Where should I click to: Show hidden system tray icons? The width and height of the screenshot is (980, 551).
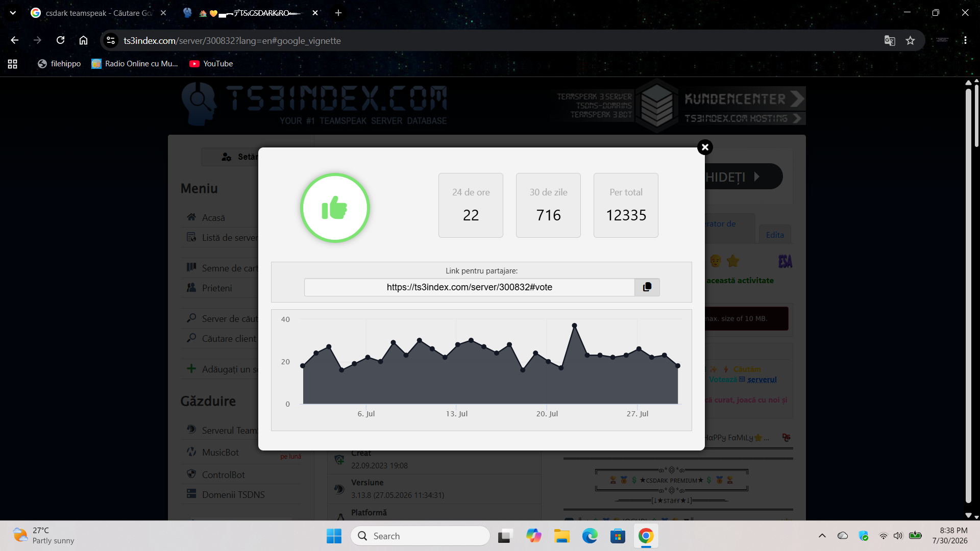click(822, 536)
